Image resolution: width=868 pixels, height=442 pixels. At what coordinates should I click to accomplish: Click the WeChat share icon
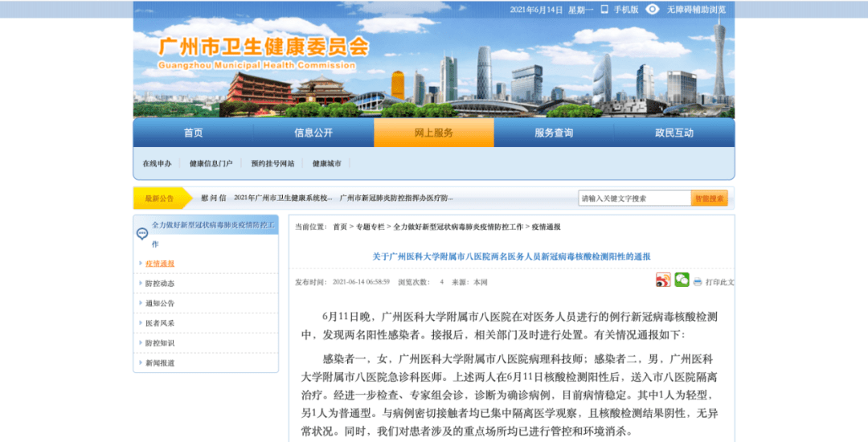[x=682, y=280]
